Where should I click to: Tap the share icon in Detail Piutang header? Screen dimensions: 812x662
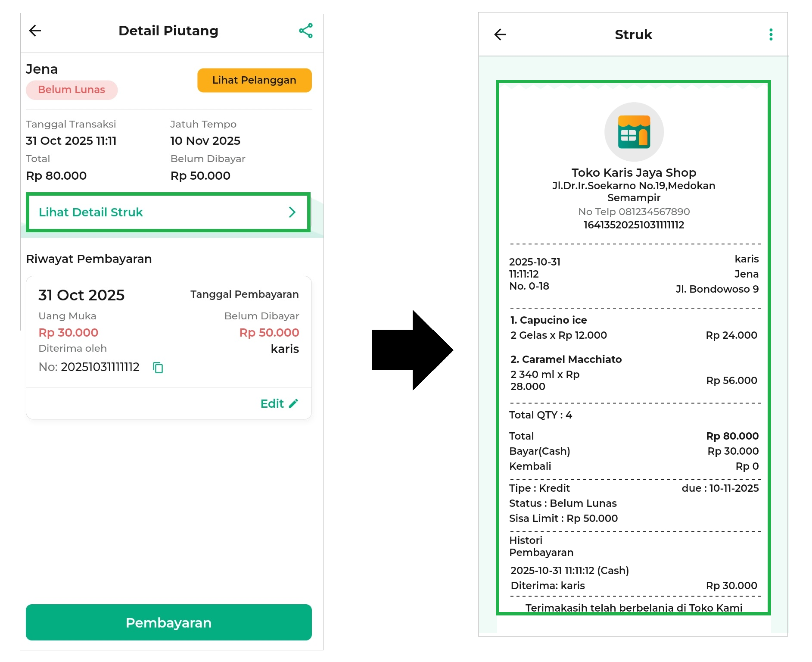tap(306, 31)
